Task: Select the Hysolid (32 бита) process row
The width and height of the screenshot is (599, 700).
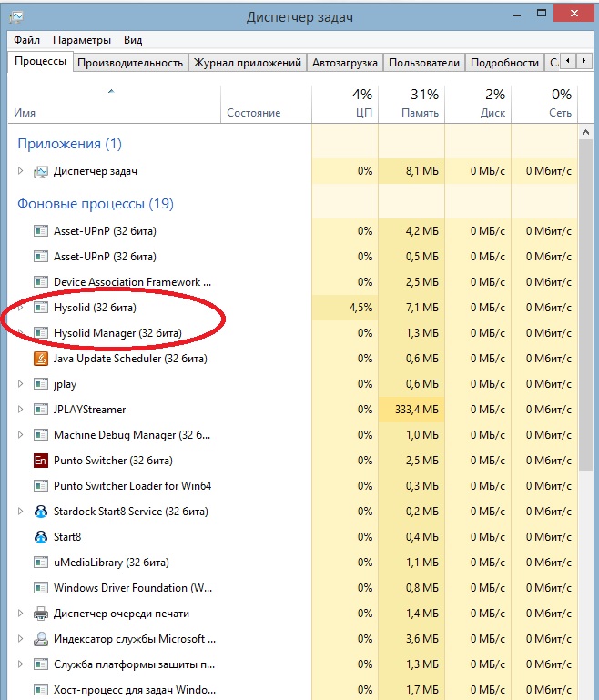Action: [x=292, y=308]
